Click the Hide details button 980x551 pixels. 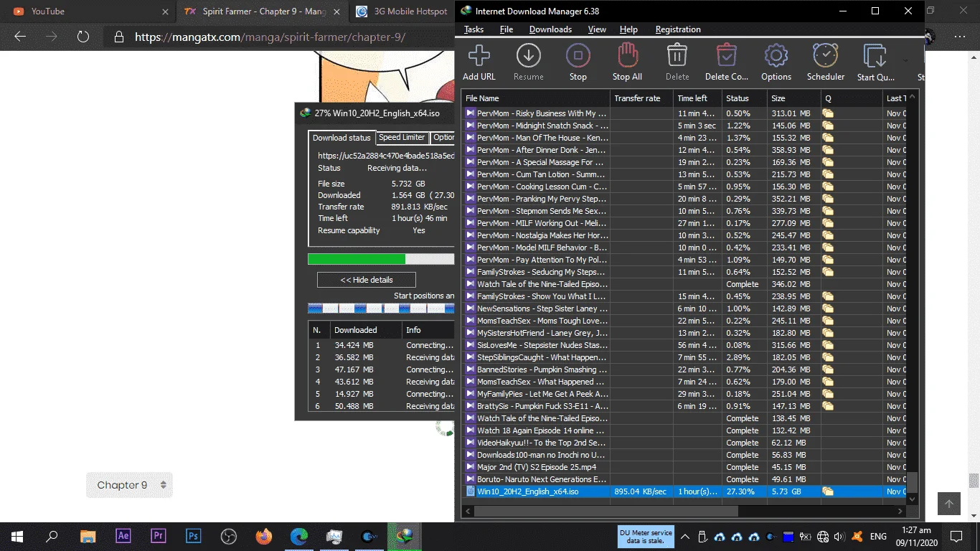[x=367, y=280]
